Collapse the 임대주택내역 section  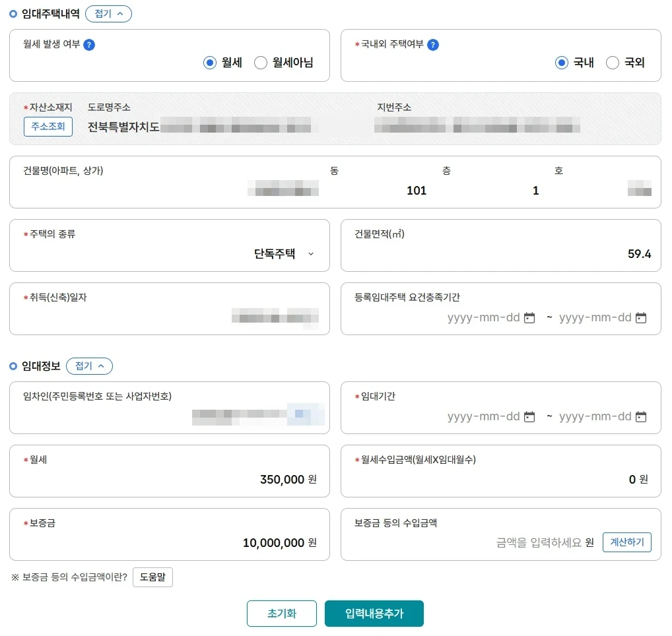pos(108,14)
